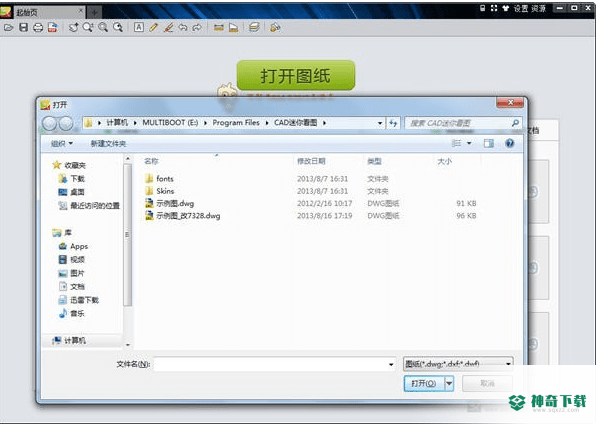Expand arrow after CAD迷你看图 in path
The height and width of the screenshot is (424, 598).
[324, 123]
